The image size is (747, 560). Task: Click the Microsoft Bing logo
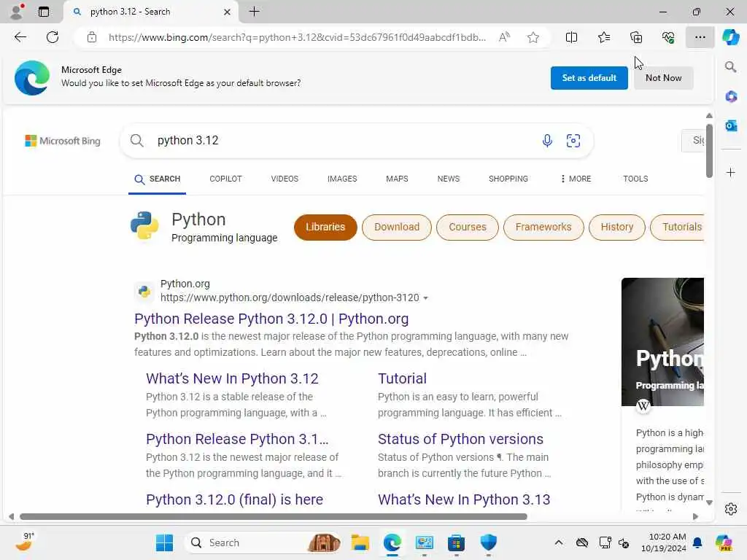pyautogui.click(x=63, y=141)
